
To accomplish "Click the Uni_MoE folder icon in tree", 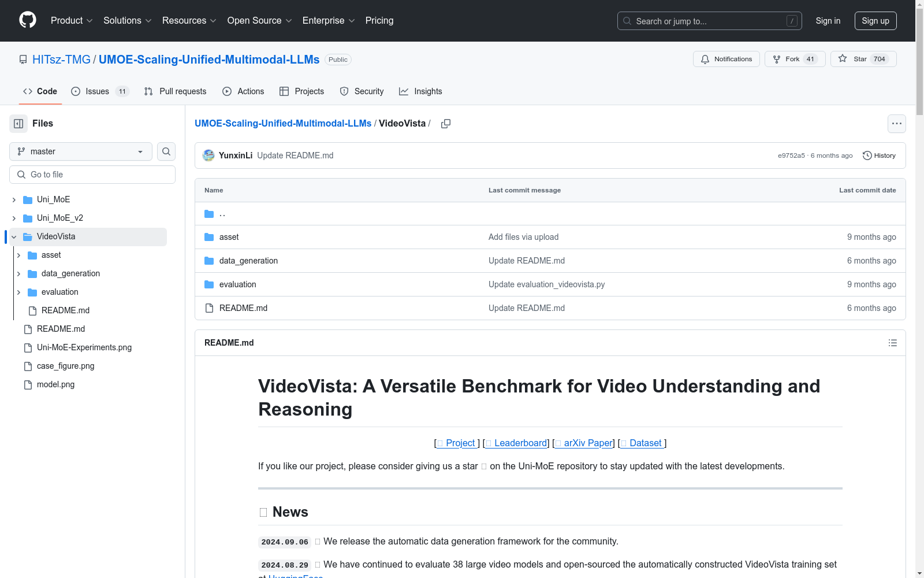I will [28, 199].
